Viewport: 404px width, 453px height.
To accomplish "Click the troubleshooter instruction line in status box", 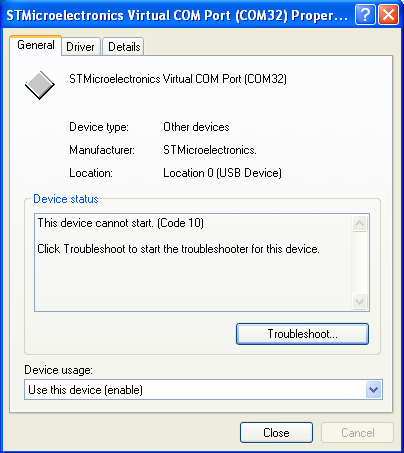I will (178, 249).
